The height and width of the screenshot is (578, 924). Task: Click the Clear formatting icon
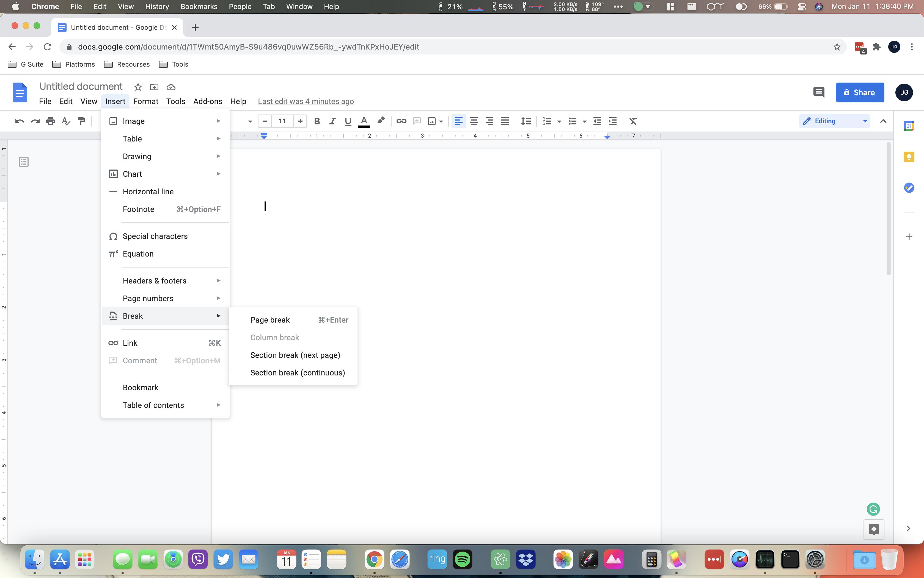pyautogui.click(x=633, y=121)
